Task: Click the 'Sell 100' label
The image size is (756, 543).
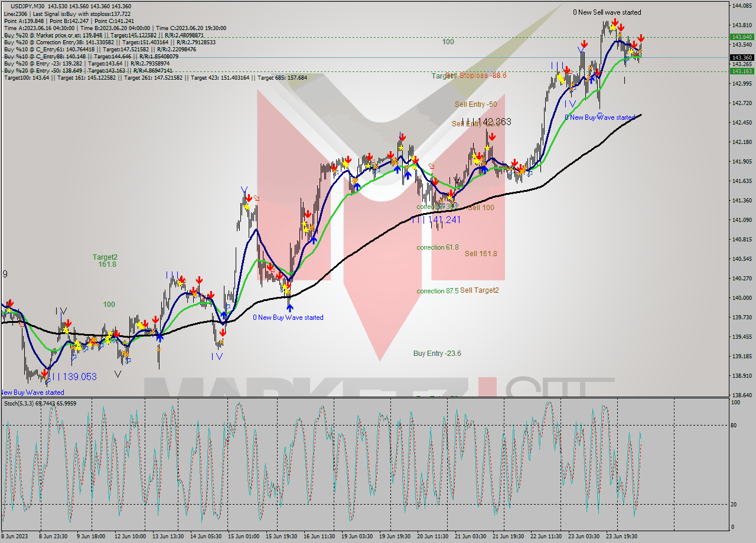Action: (x=481, y=208)
